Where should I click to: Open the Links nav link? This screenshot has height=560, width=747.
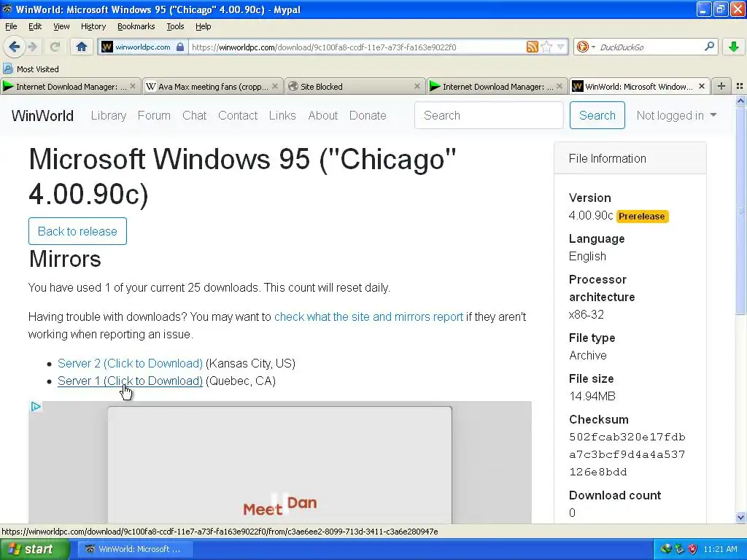282,115
